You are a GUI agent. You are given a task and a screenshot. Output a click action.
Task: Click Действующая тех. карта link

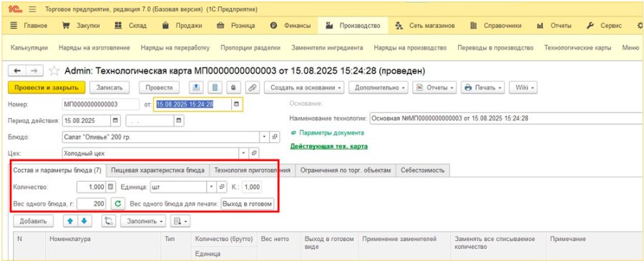pyautogui.click(x=329, y=146)
